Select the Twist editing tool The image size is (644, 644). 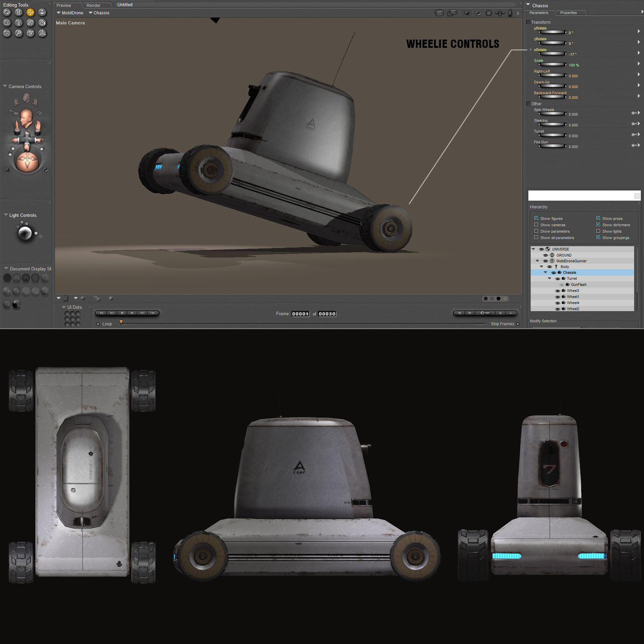click(18, 12)
